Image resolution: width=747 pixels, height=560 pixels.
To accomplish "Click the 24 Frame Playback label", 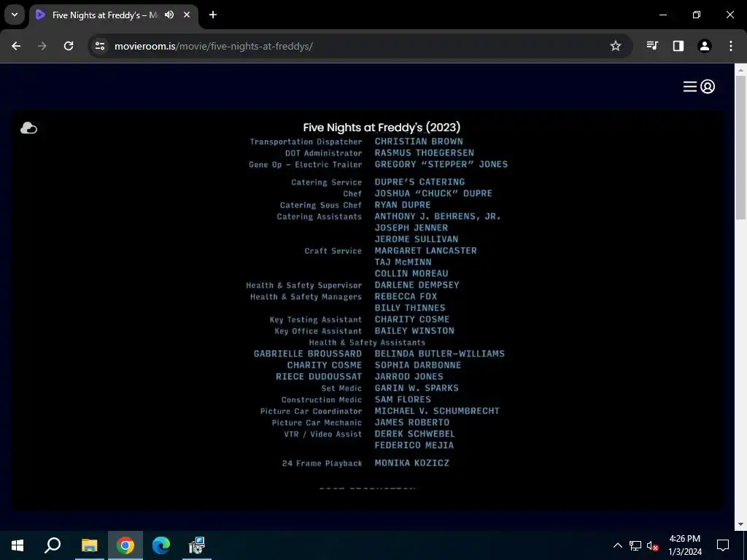I will point(322,463).
